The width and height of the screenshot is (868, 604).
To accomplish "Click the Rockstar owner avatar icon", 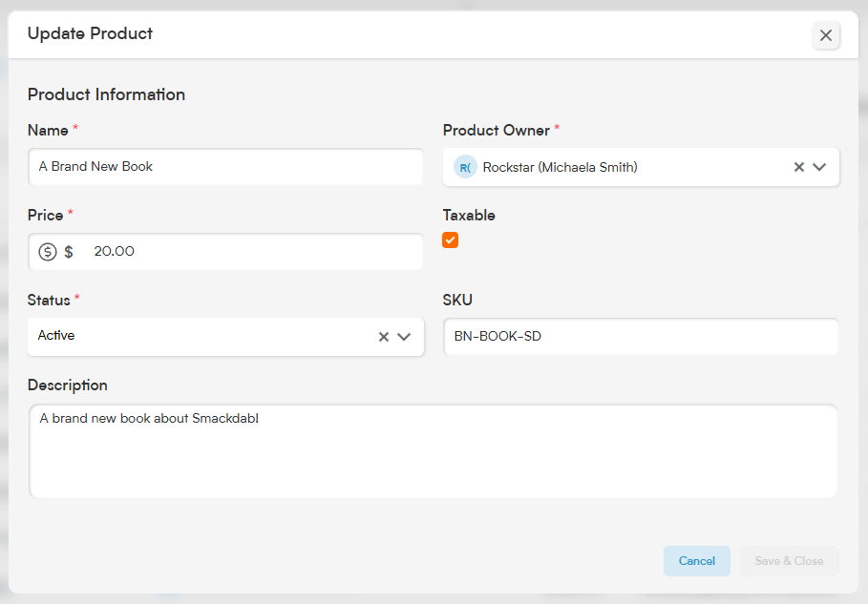I will (x=465, y=167).
